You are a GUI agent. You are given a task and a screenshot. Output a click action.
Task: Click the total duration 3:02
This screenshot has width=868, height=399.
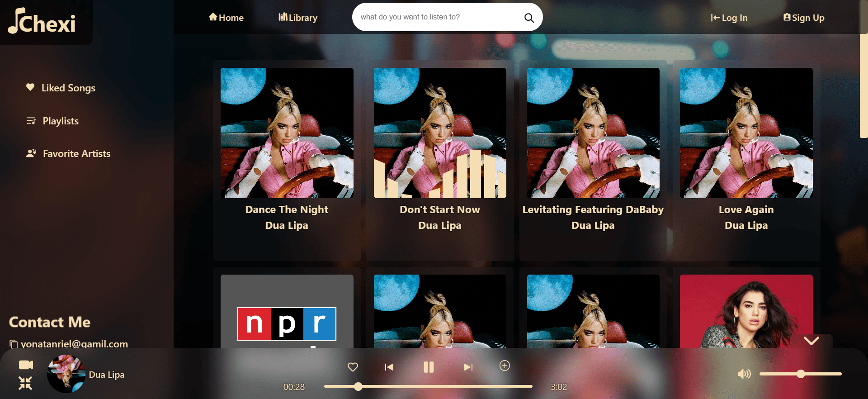pos(559,387)
